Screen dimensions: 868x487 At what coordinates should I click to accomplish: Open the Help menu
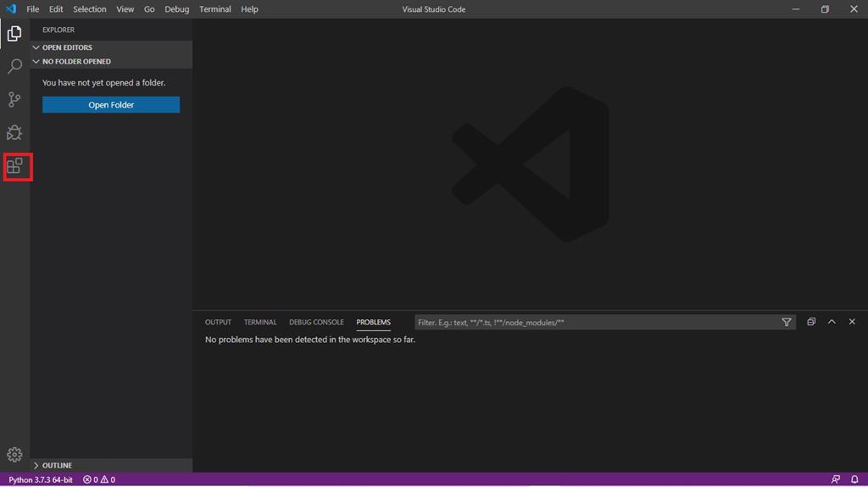click(250, 8)
